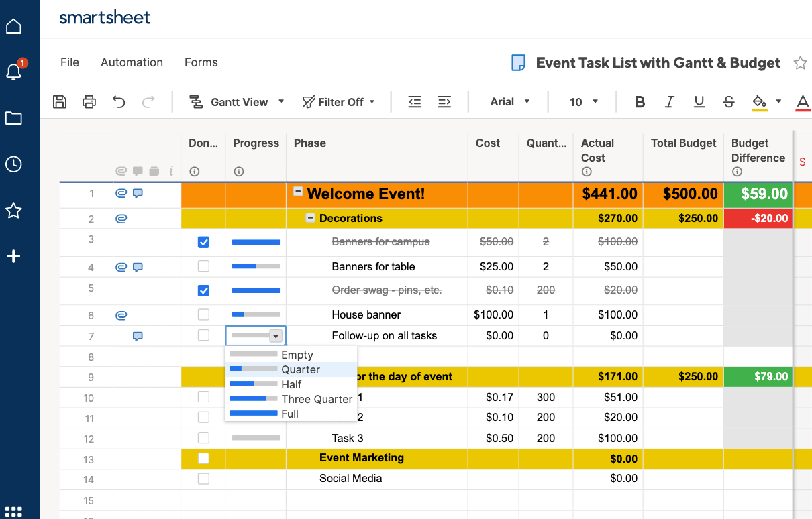The height and width of the screenshot is (519, 812).
Task: Click the Indent icon in the toolbar
Action: point(444,102)
